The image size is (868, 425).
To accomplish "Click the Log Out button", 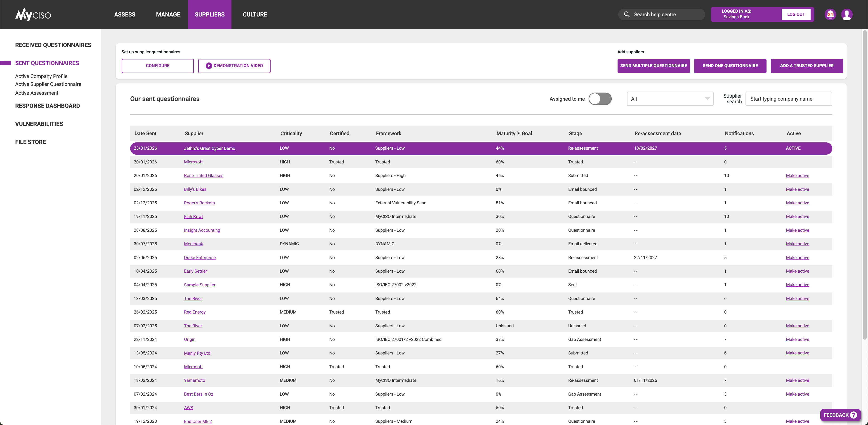I will (796, 14).
